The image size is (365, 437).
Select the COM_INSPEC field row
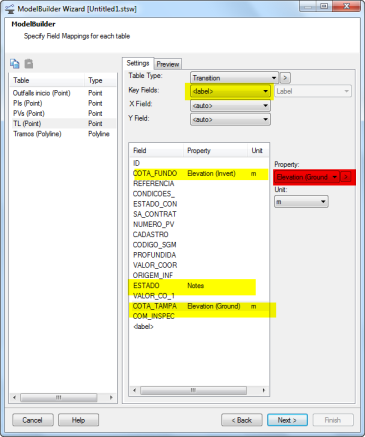pos(199,316)
